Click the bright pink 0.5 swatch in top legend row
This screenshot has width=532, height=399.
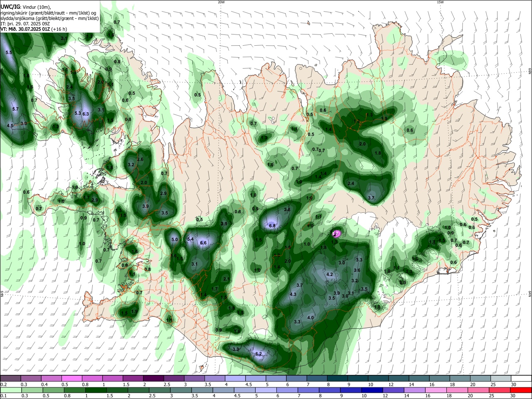(71, 378)
